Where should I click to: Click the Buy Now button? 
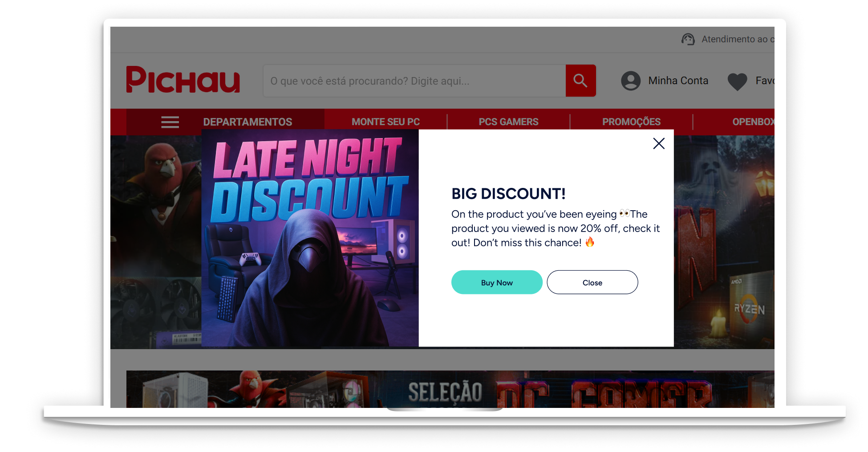click(497, 282)
